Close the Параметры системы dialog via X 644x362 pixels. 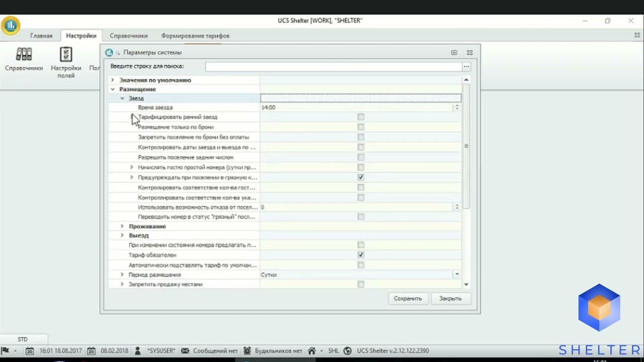coord(469,52)
